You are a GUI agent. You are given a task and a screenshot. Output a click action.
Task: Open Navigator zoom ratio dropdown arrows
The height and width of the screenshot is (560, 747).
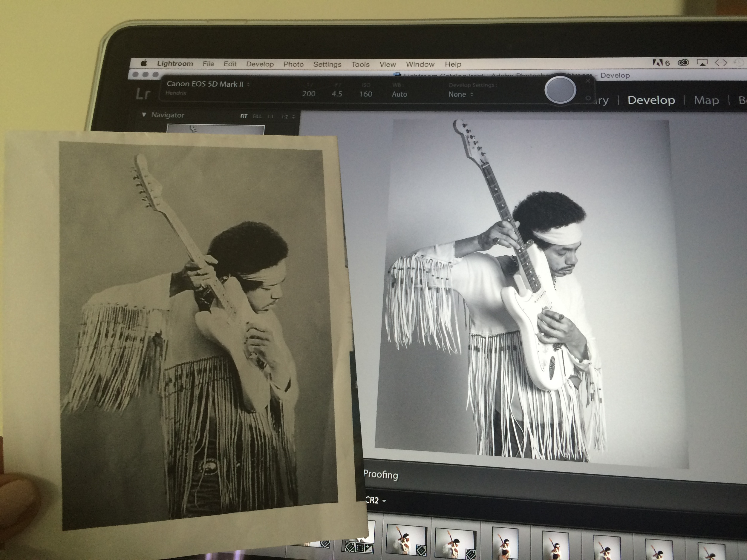tap(293, 116)
